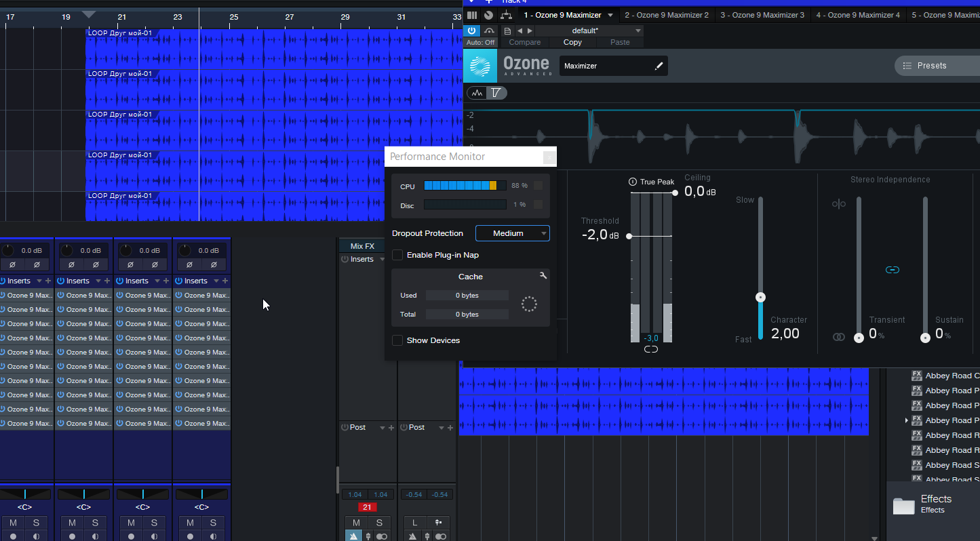Open the Presets browser button
The width and height of the screenshot is (980, 541).
[x=937, y=66]
